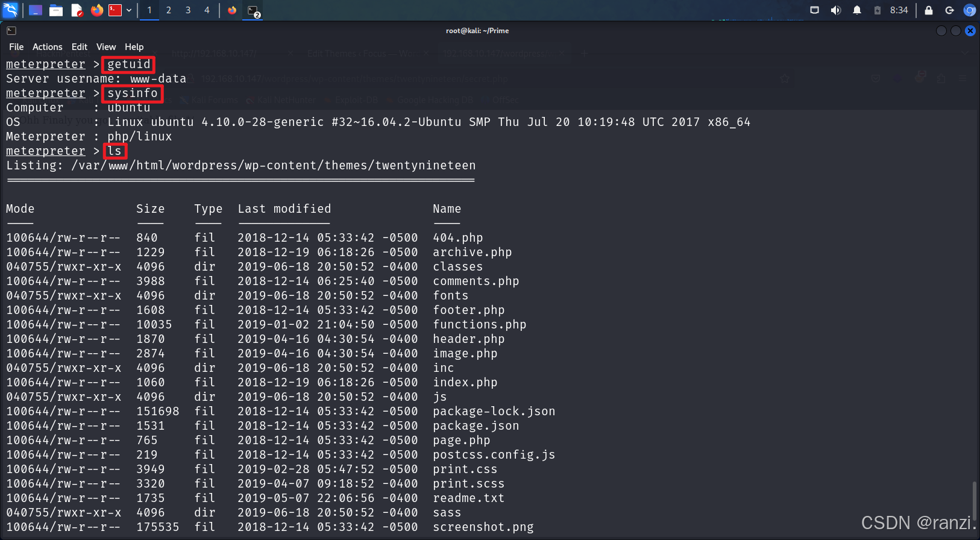
Task: Open the Edit menu
Action: [x=80, y=47]
